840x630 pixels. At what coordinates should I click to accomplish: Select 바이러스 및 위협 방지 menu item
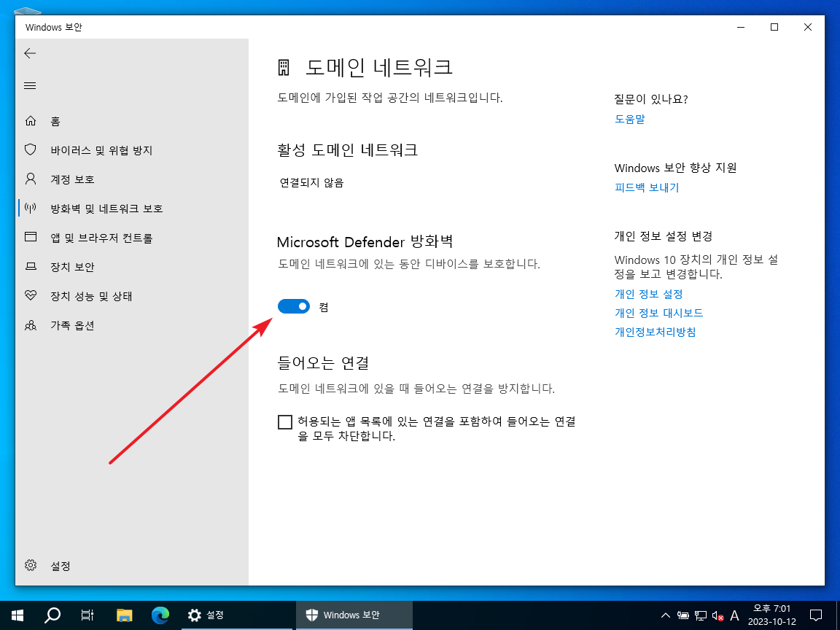coord(102,150)
